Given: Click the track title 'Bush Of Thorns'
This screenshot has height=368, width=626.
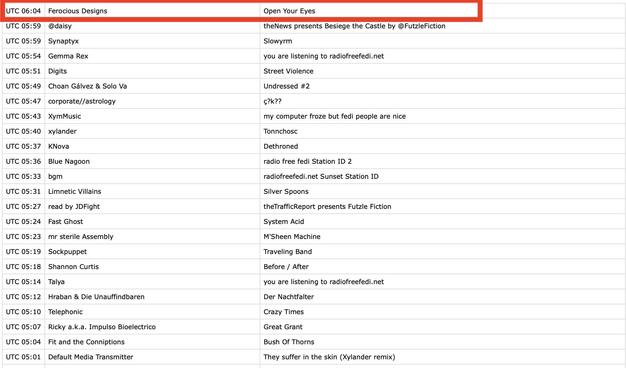Looking at the screenshot, I should (x=289, y=342).
